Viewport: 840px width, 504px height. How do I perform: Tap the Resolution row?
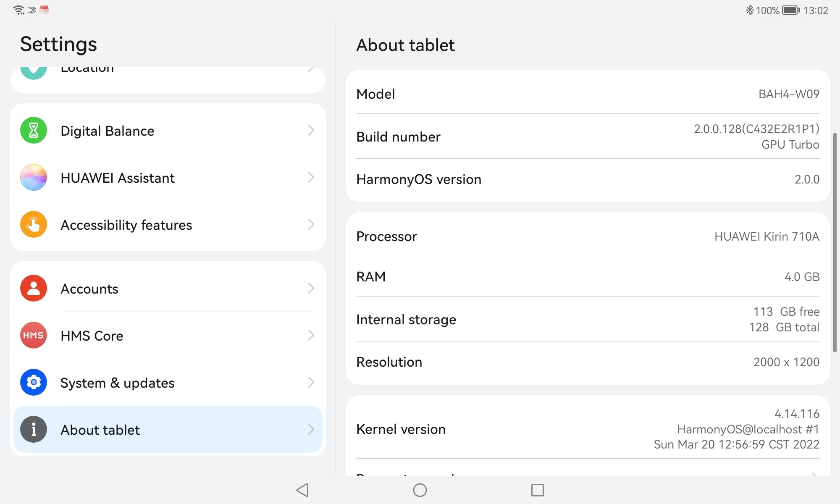pyautogui.click(x=588, y=362)
